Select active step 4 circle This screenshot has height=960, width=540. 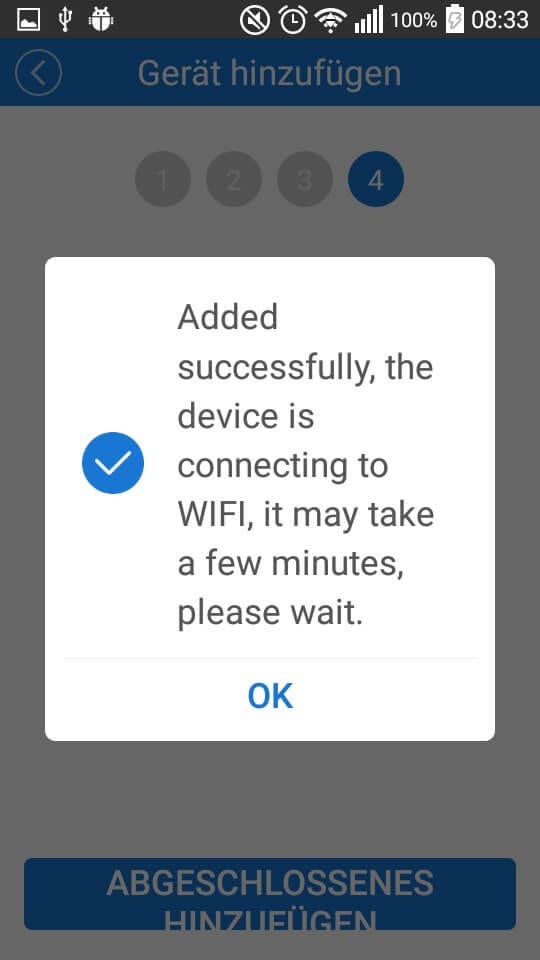coord(376,179)
